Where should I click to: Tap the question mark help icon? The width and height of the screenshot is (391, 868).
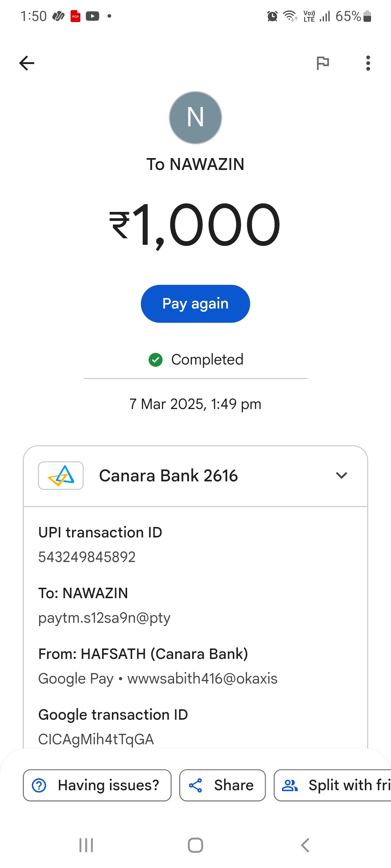39,785
